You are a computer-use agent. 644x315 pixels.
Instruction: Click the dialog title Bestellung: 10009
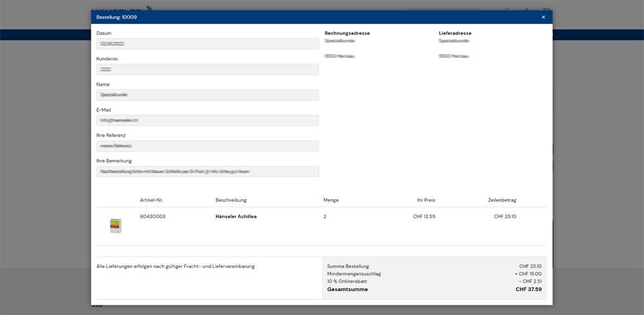(x=116, y=17)
